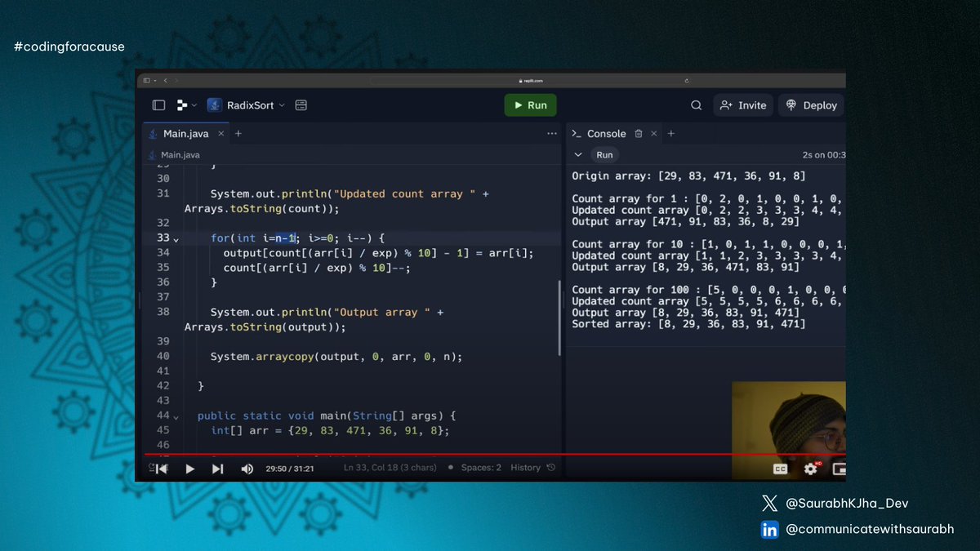Select the Console tab
Image resolution: width=980 pixels, height=551 pixels.
coord(606,133)
